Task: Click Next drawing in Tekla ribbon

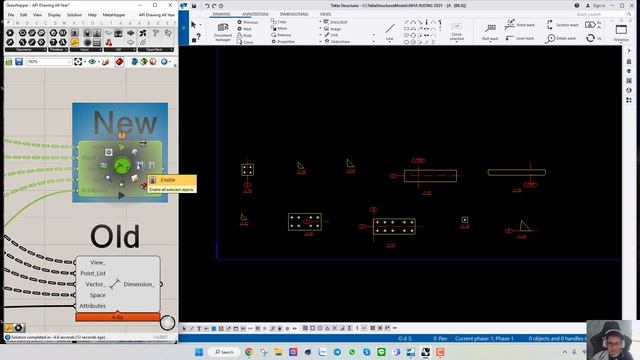Action: [244, 29]
